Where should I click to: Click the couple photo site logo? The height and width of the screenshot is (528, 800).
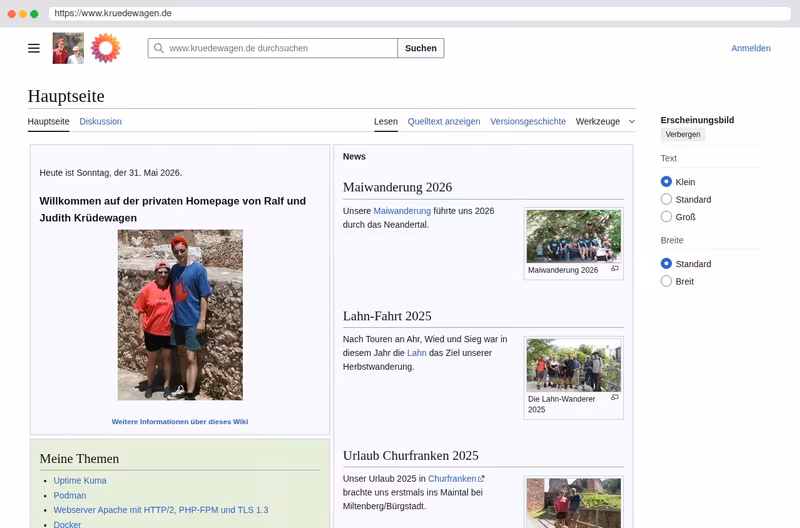click(68, 48)
